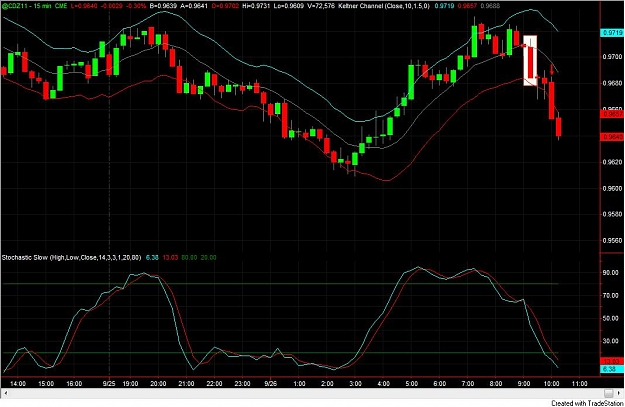
Task: Click the 20:00 time axis label
Action: (x=158, y=384)
